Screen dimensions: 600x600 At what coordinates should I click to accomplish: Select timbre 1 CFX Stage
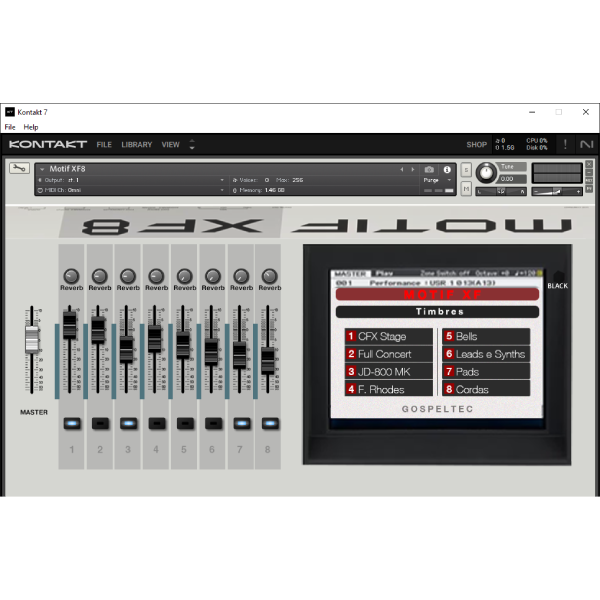point(389,336)
